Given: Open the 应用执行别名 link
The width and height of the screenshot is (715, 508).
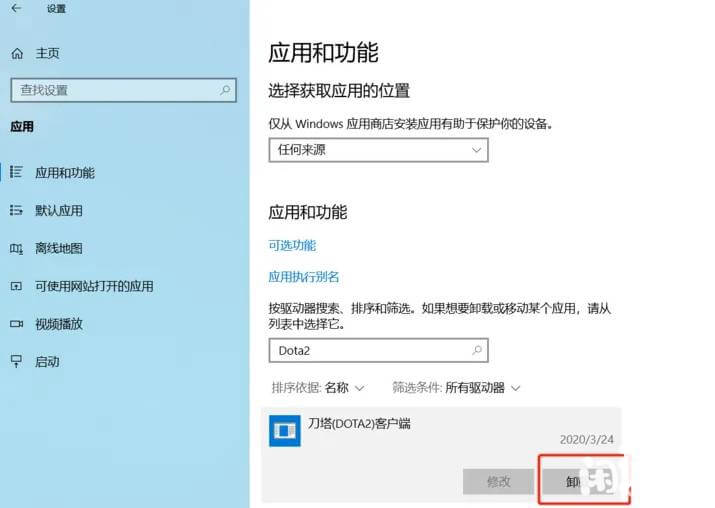Looking at the screenshot, I should tap(304, 276).
